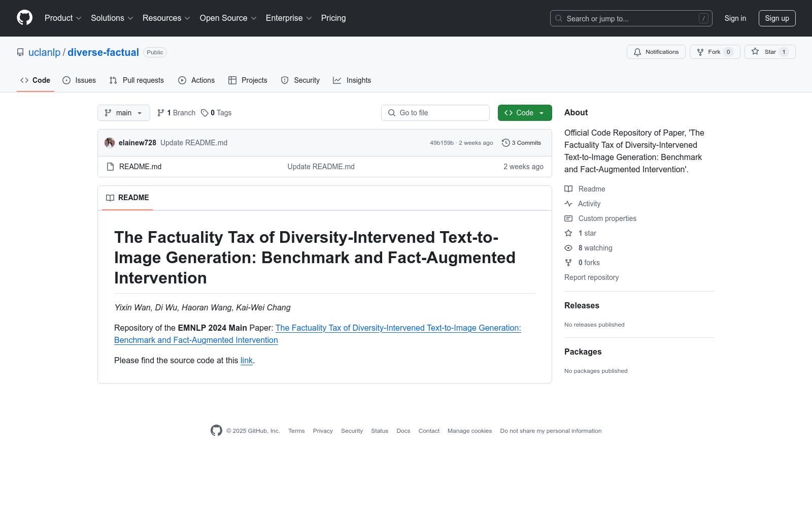Open the uclanlp organization link
Viewport: 812px width, 508px height.
44,52
